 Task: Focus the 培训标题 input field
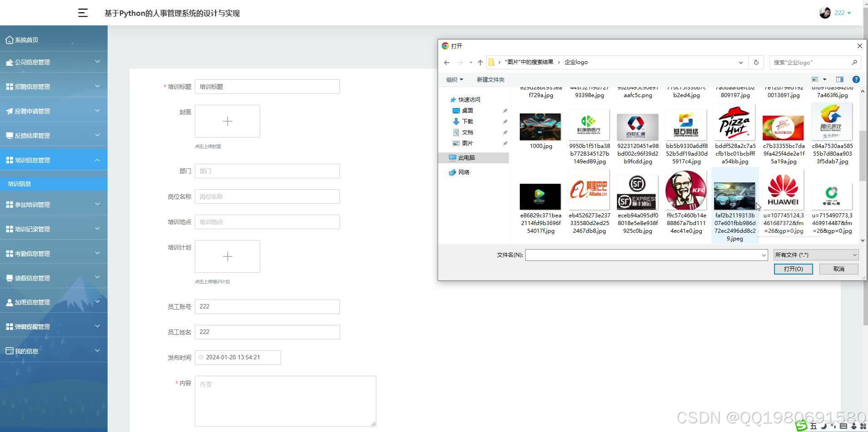click(267, 87)
